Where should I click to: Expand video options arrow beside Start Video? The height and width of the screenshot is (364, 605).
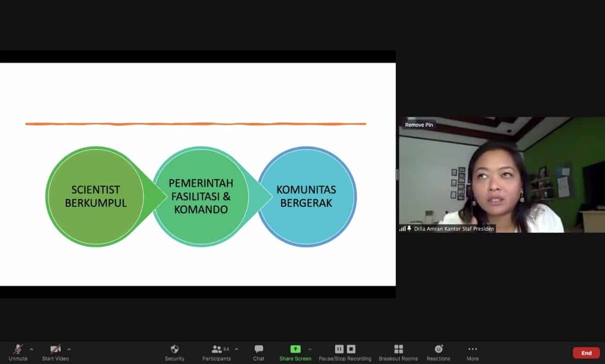point(69,349)
